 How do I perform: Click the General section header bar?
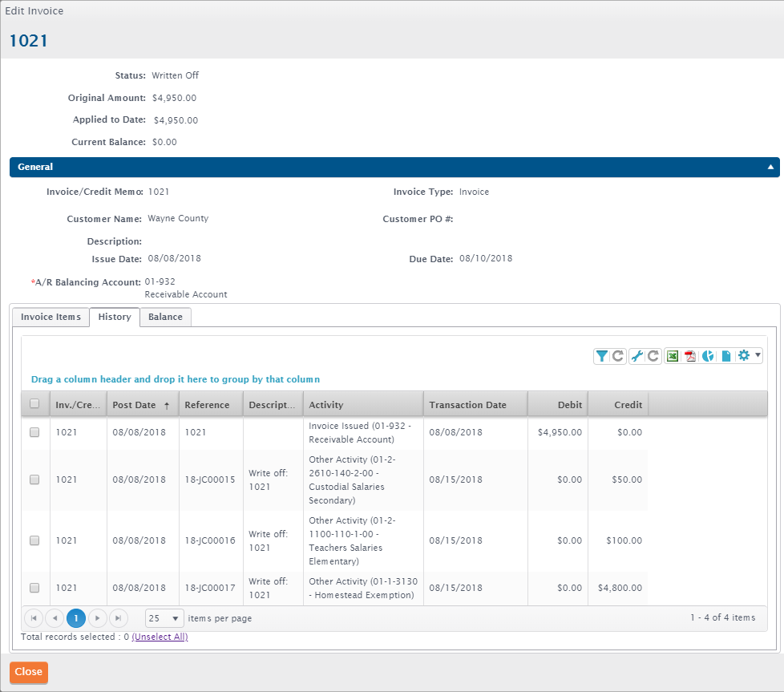coord(394,168)
